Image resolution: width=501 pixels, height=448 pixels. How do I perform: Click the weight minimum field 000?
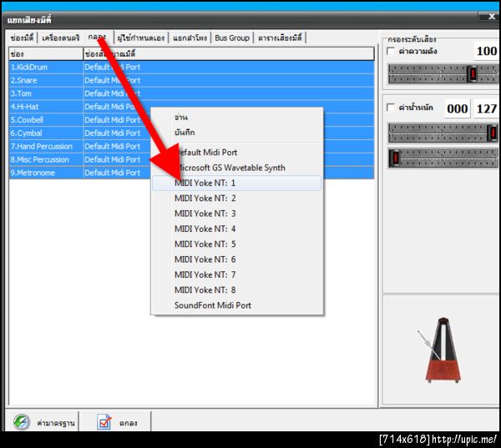click(458, 109)
